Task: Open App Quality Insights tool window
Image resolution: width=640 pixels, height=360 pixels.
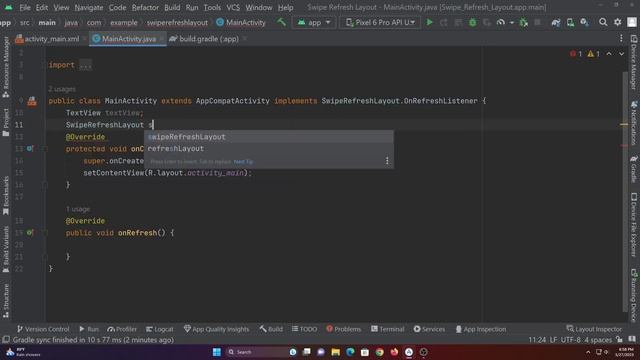Action: click(216, 329)
